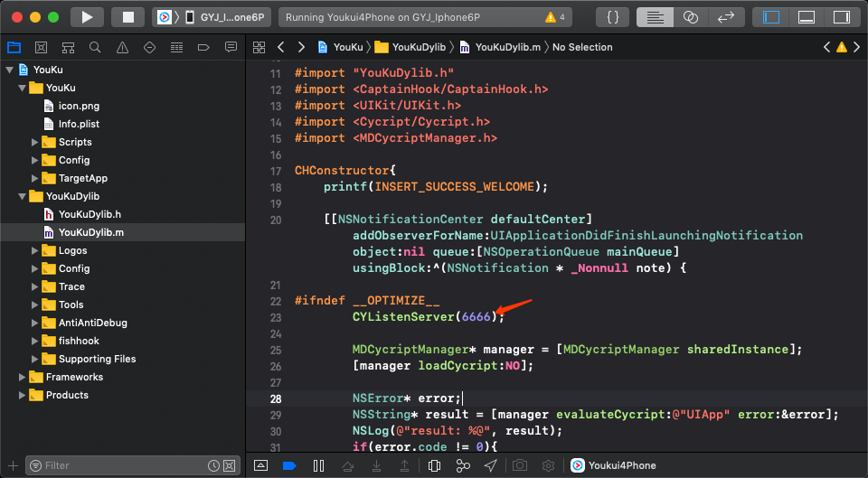Click YouKuDylib folder in jump bar

pos(410,48)
